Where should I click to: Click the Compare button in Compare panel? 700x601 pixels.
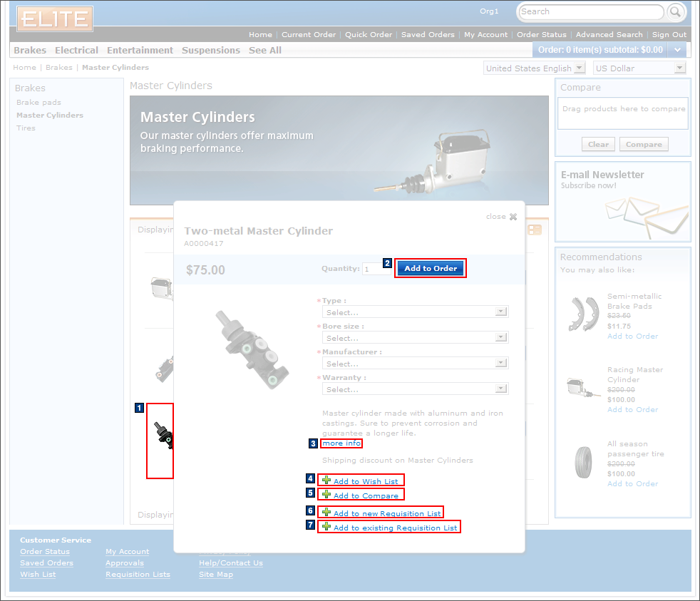tap(644, 144)
